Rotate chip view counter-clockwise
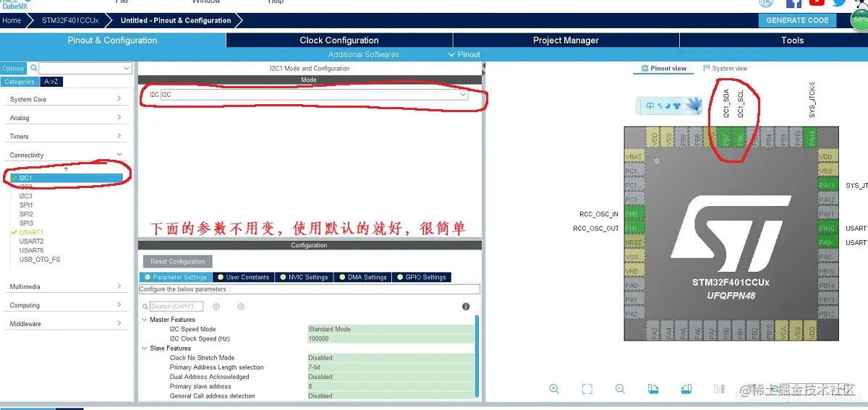Image resolution: width=868 pixels, height=410 pixels. [686, 388]
